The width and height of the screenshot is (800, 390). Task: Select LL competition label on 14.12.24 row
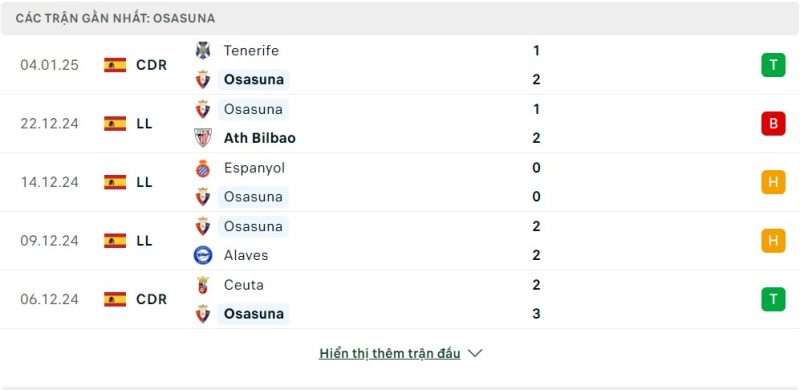click(144, 182)
